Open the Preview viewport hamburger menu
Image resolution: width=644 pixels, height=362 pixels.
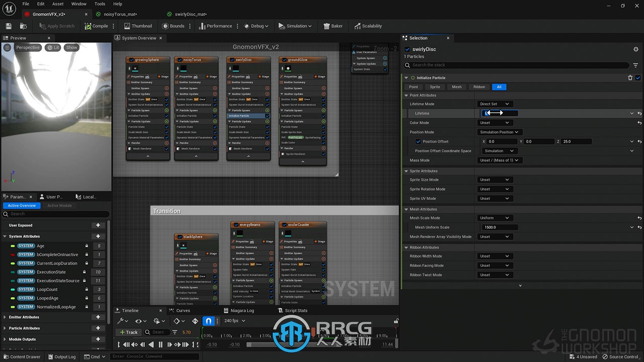click(x=7, y=47)
